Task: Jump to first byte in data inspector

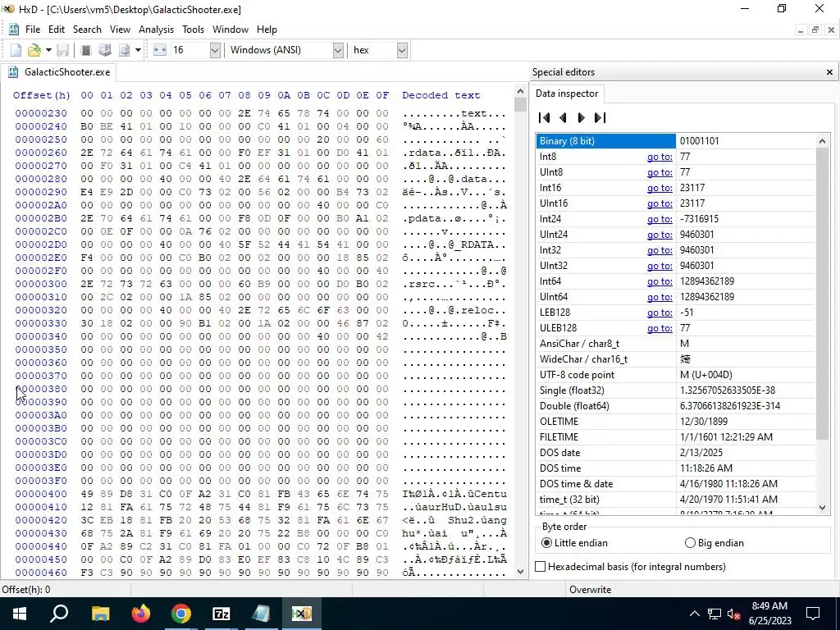Action: [545, 117]
